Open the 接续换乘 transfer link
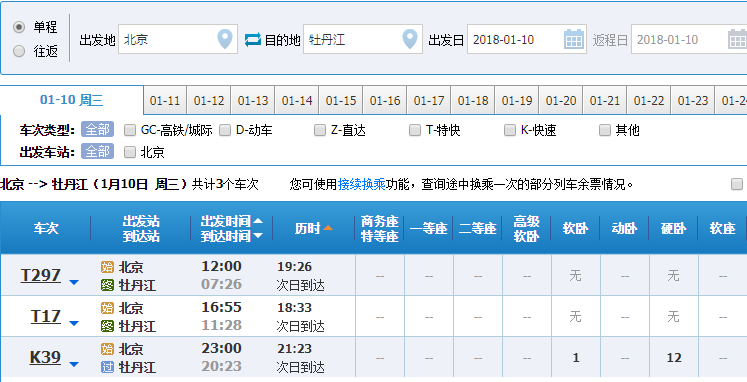This screenshot has height=382, width=747. coord(362,184)
